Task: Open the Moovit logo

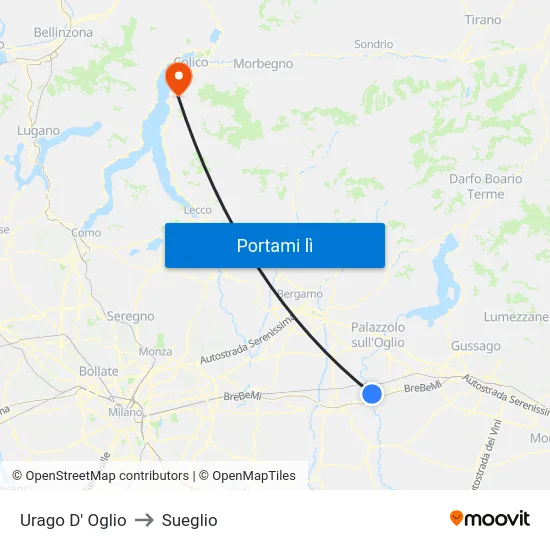Action: tap(490, 518)
